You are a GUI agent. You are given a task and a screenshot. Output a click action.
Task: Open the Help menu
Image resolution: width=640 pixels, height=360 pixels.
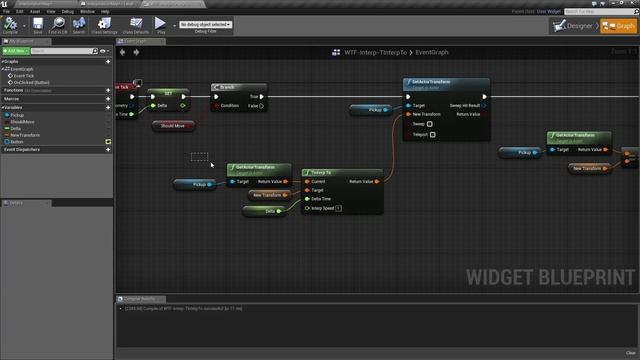pos(105,11)
